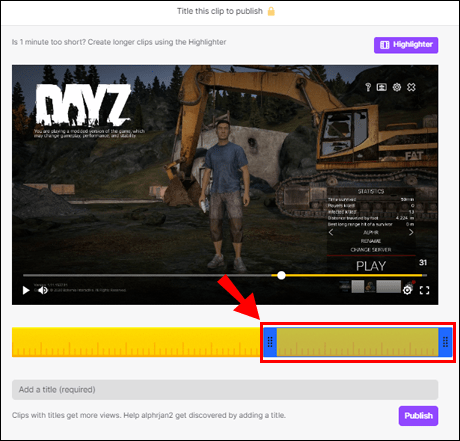Screen dimensions: 460x441
Task: Open the Highlighter tool
Action: [x=406, y=45]
